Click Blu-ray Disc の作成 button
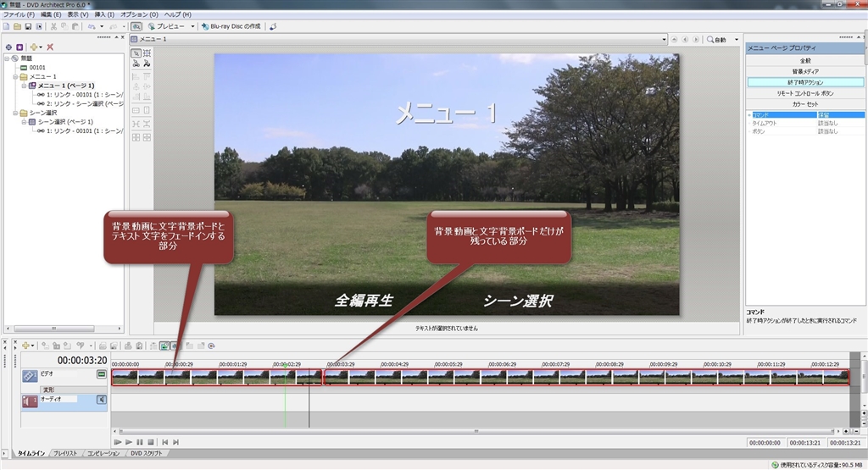The height and width of the screenshot is (470, 868). pos(231,26)
